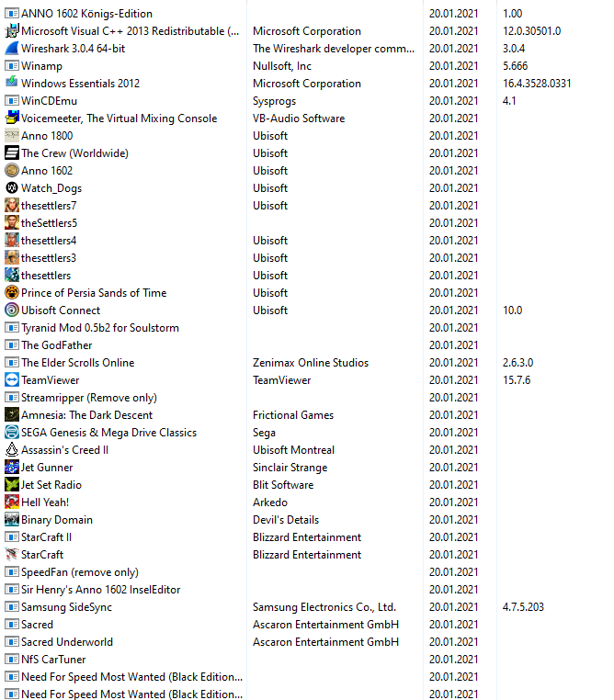Click the Anno 1602 coin icon
The width and height of the screenshot is (614, 700).
tap(12, 170)
